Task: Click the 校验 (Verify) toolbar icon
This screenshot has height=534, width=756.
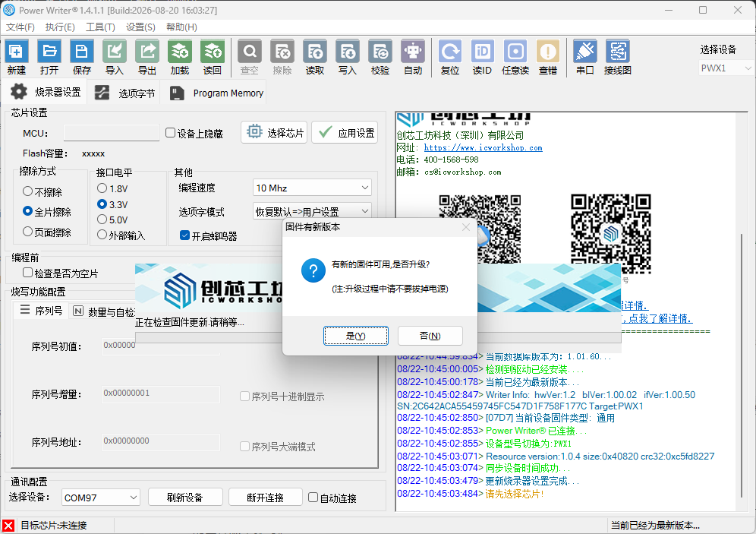Action: (x=380, y=57)
